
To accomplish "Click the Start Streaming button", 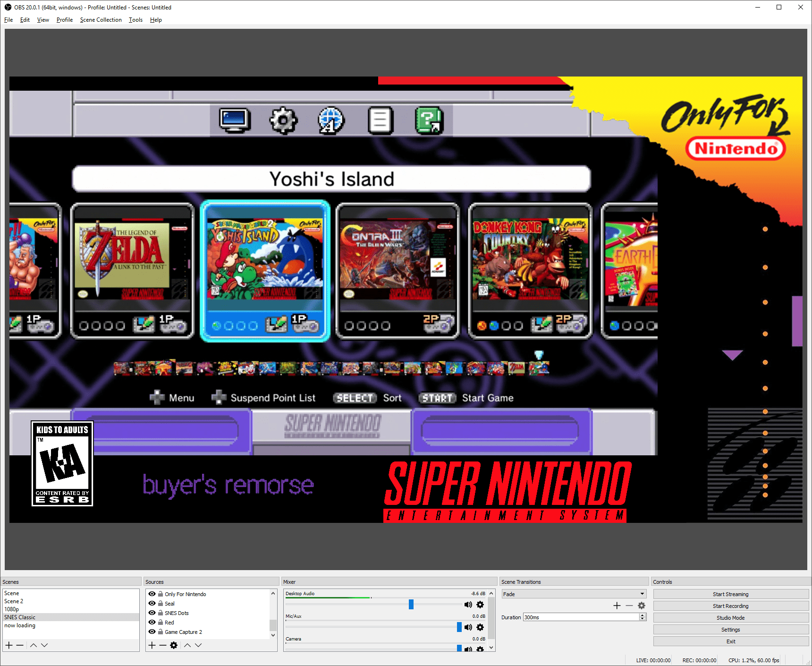I will coord(730,594).
